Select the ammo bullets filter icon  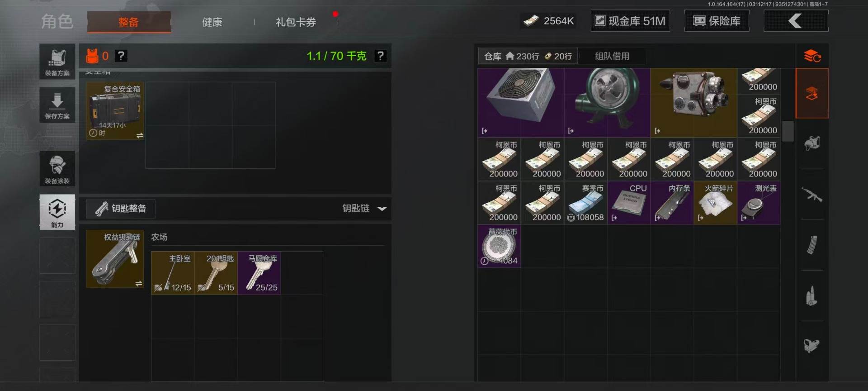pyautogui.click(x=812, y=296)
